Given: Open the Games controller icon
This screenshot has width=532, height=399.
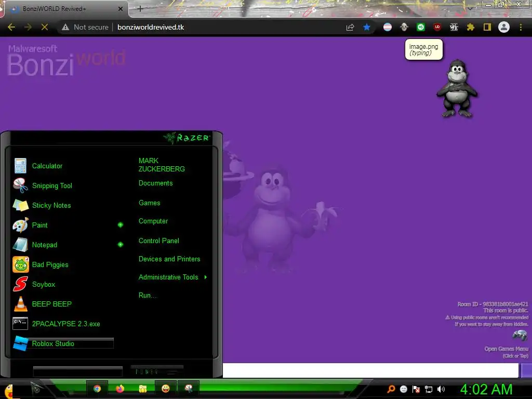Looking at the screenshot, I should [x=520, y=336].
